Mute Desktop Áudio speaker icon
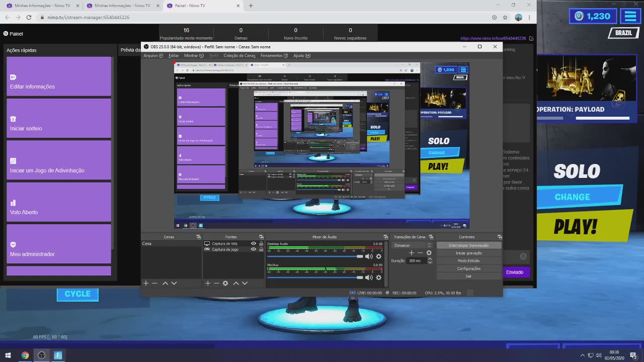644x362 pixels. tap(369, 256)
